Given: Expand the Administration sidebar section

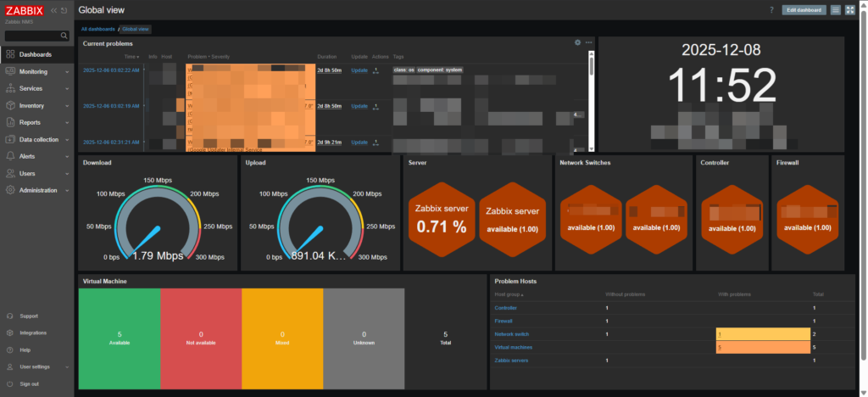Looking at the screenshot, I should coord(38,190).
